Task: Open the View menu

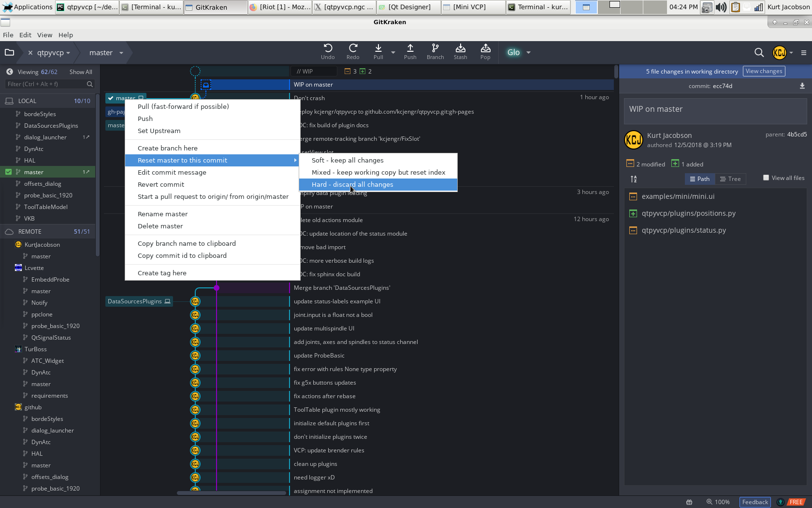Action: (x=44, y=35)
